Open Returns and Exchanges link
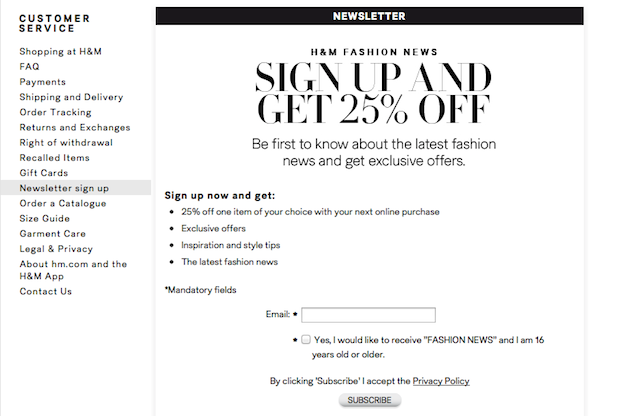This screenshot has height=416, width=640. pyautogui.click(x=75, y=127)
